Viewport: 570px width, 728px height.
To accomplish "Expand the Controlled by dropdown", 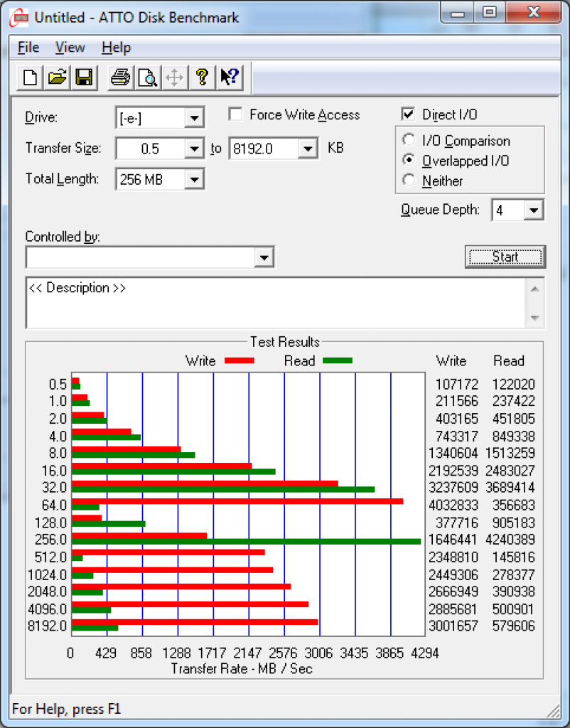I will click(264, 257).
